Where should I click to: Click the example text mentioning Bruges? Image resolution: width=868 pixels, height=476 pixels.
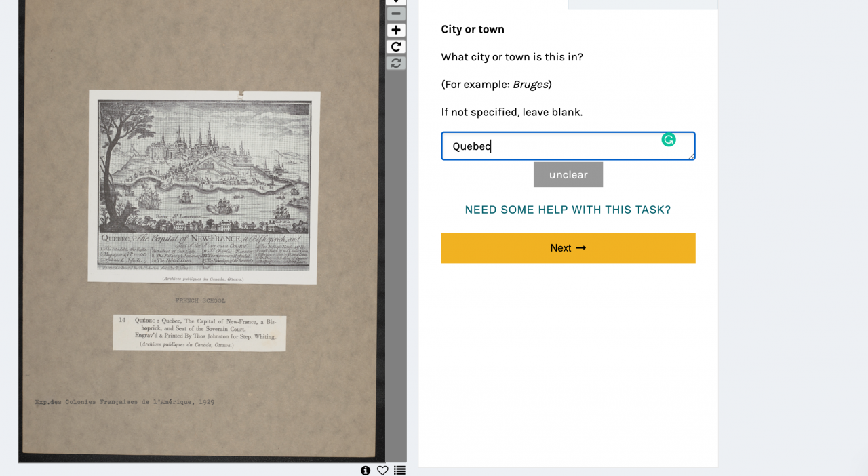pyautogui.click(x=496, y=85)
